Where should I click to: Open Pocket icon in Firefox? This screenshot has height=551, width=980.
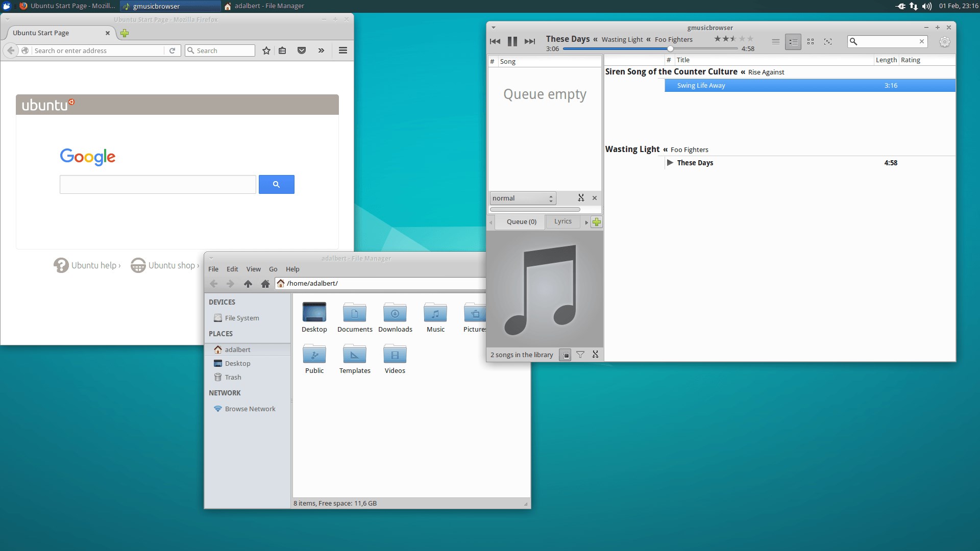(x=302, y=51)
